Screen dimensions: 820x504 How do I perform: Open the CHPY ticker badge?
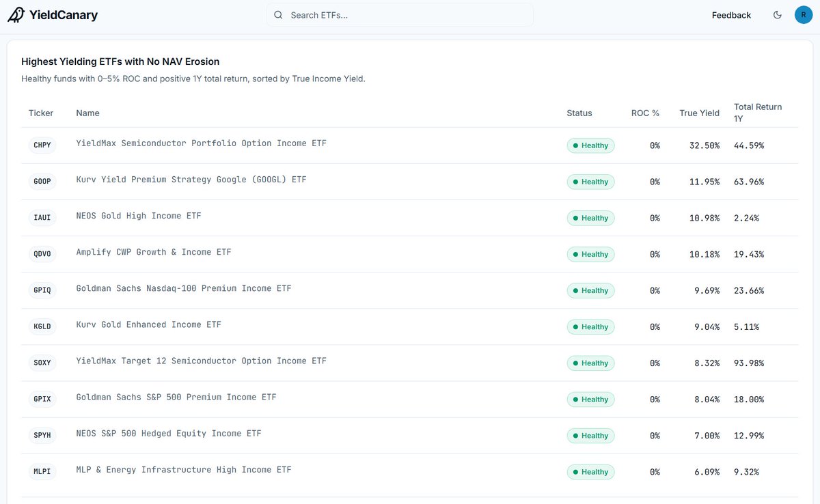click(x=42, y=145)
